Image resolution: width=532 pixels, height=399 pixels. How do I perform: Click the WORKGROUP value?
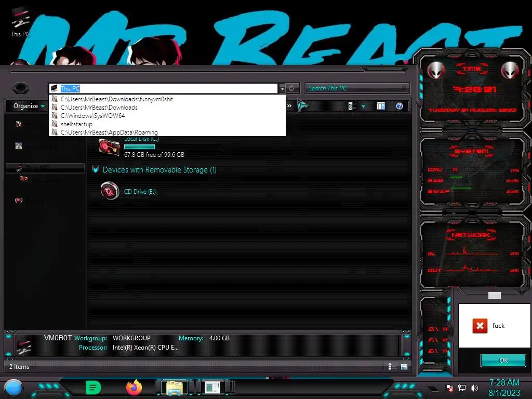pos(131,338)
